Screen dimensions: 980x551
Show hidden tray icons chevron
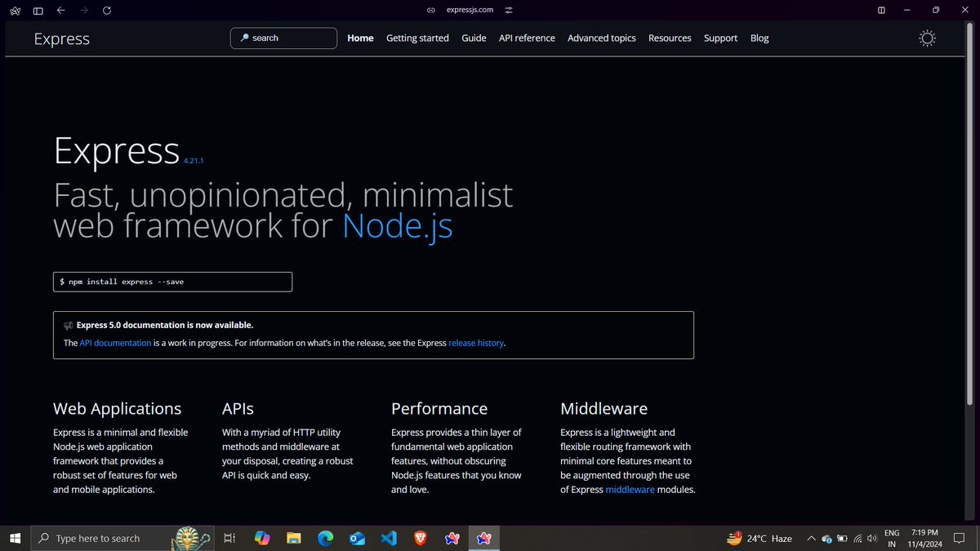tap(811, 538)
